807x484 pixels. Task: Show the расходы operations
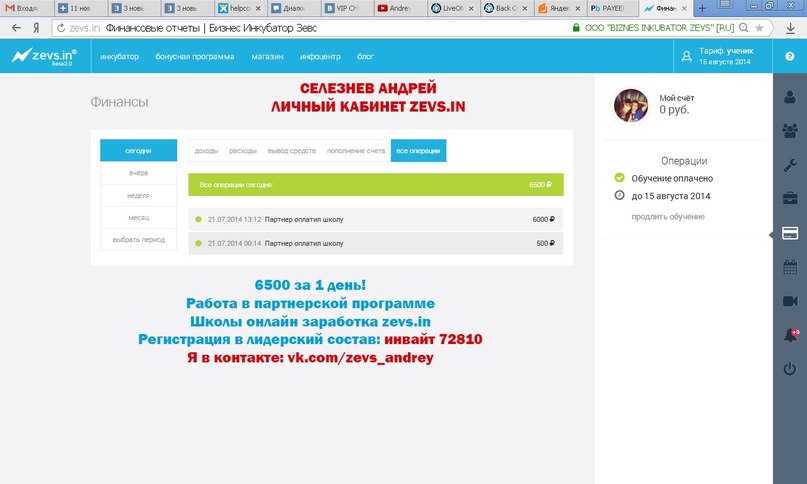243,151
